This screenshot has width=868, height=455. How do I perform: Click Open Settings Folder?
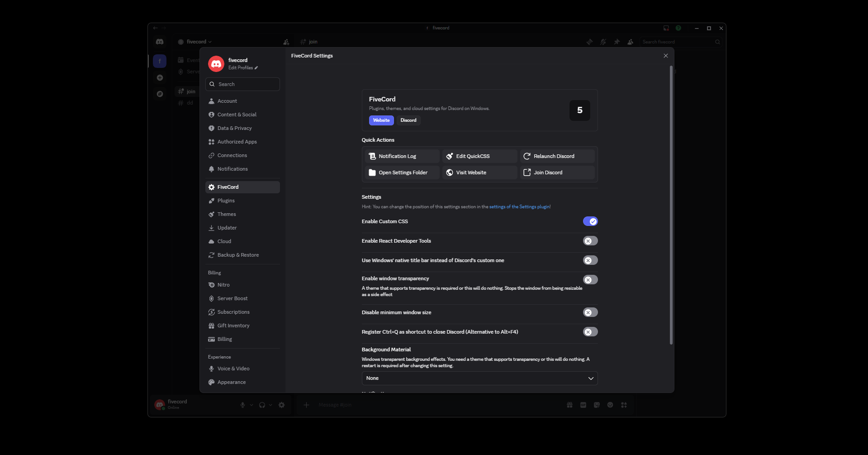[402, 172]
